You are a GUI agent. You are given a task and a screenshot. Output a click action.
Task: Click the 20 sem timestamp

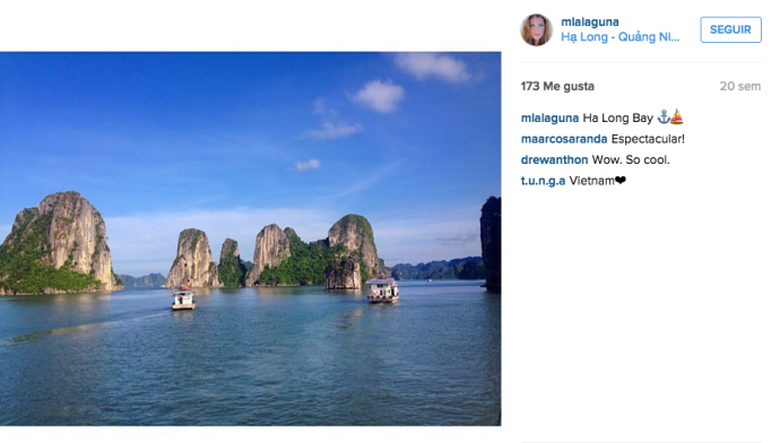click(x=740, y=86)
